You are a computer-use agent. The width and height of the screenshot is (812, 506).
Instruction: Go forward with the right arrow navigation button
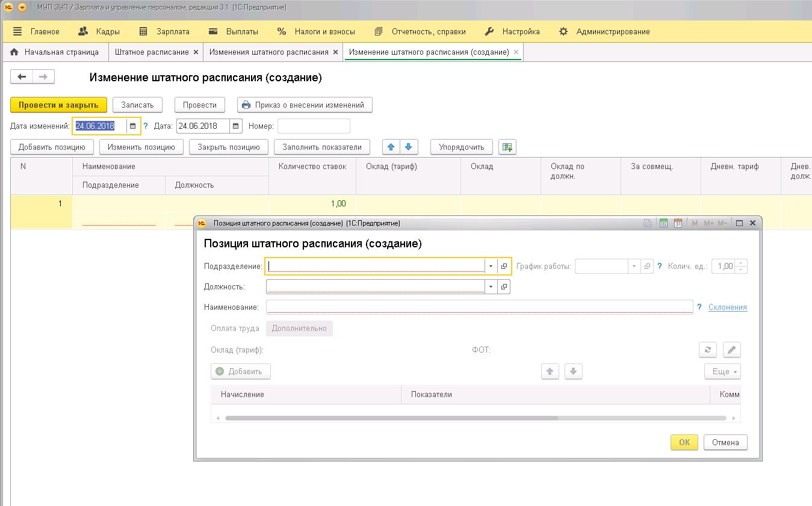coord(43,76)
